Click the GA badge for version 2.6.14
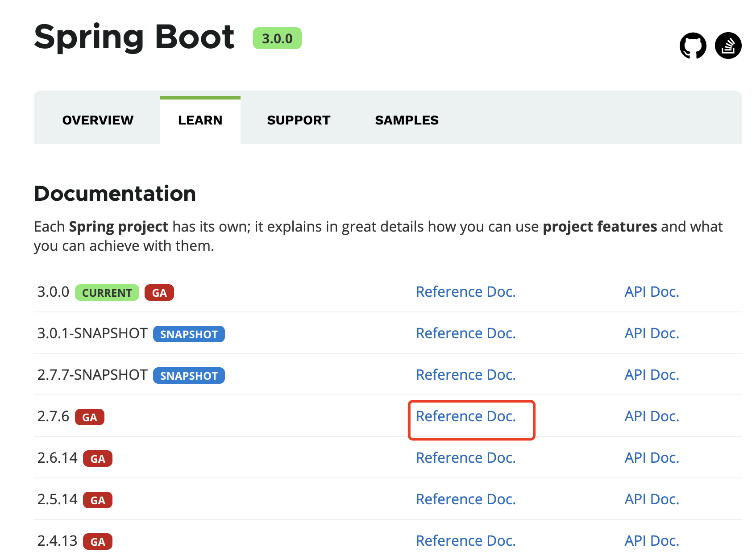 [x=98, y=459]
